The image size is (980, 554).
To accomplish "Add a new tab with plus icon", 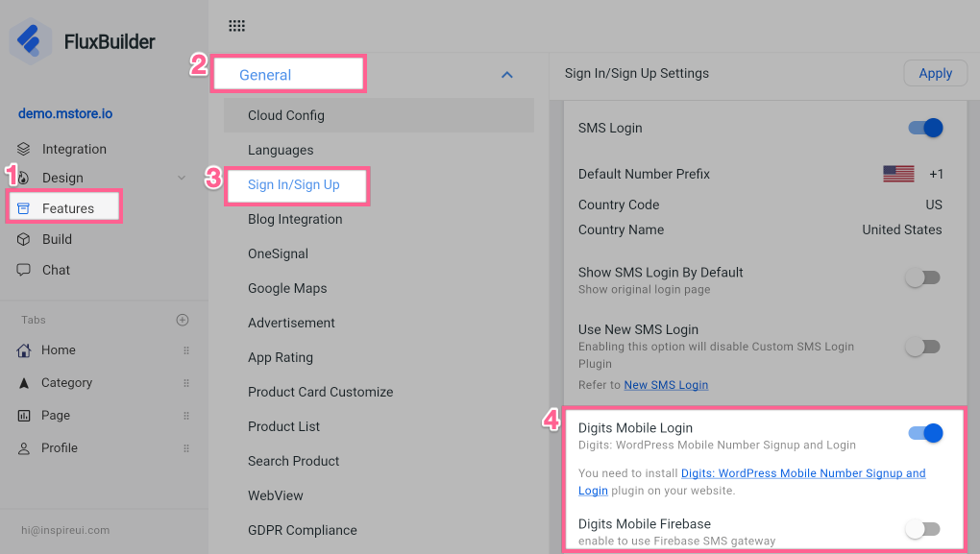I will coord(183,320).
